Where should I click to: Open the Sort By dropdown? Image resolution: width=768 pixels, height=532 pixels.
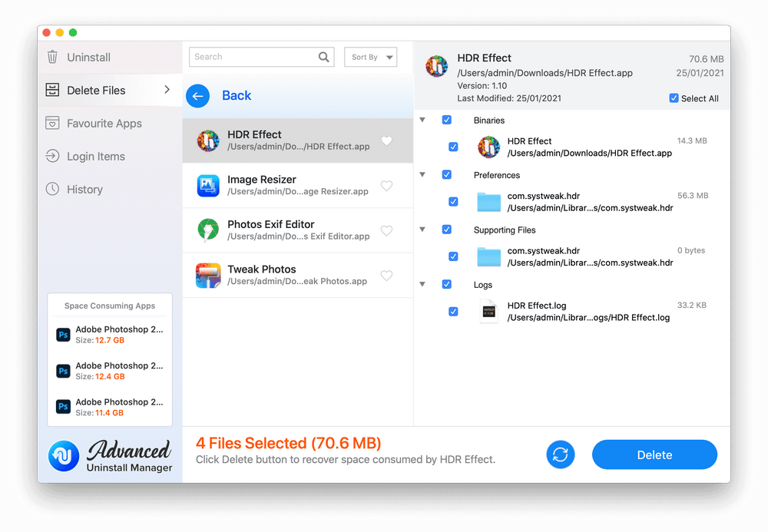point(371,57)
